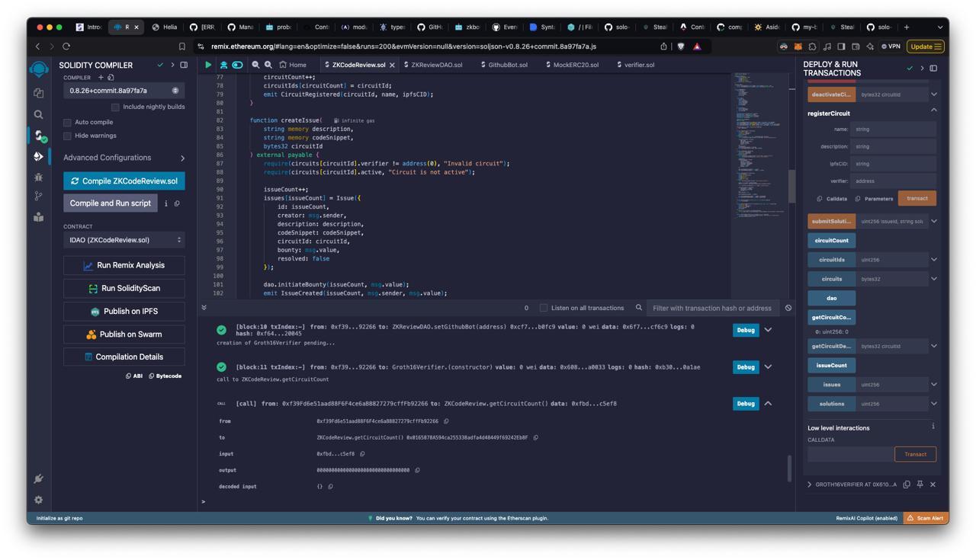Viewport: 976px width, 560px height.
Task: Copy registerCircuit Calldata
Action: point(832,198)
